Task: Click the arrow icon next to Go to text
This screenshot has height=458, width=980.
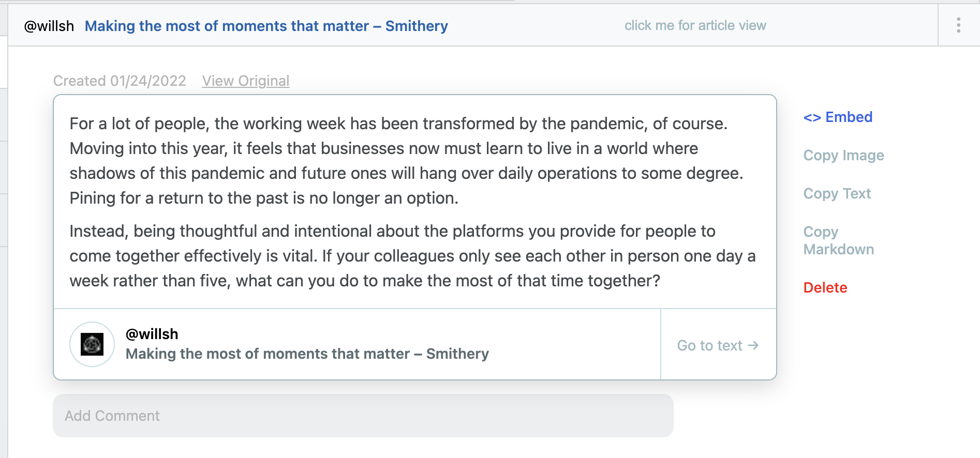Action: tap(753, 345)
